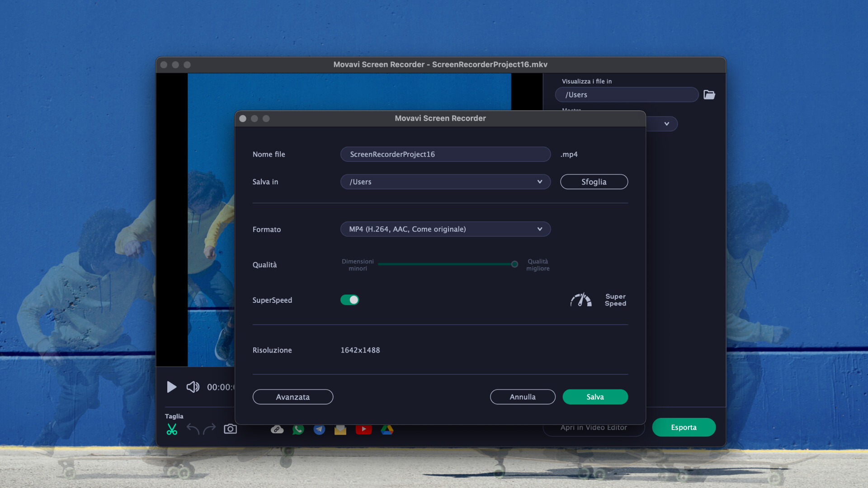Click the cloud link share icon
The width and height of the screenshot is (868, 488).
point(277,429)
